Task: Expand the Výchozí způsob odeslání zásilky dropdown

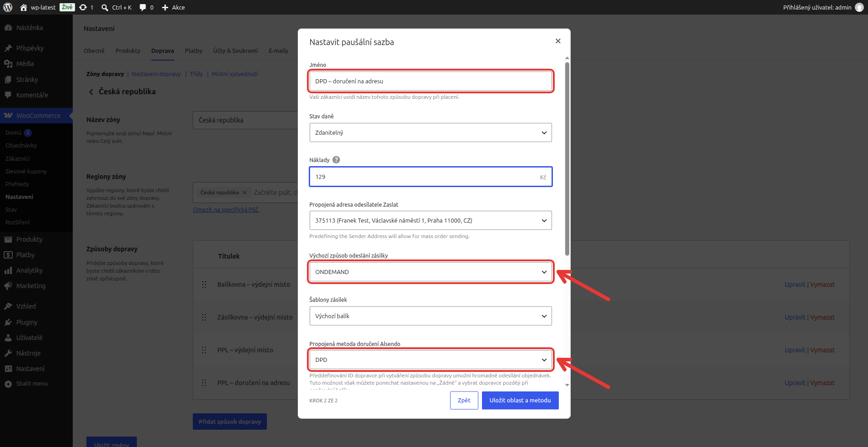Action: tap(431, 272)
